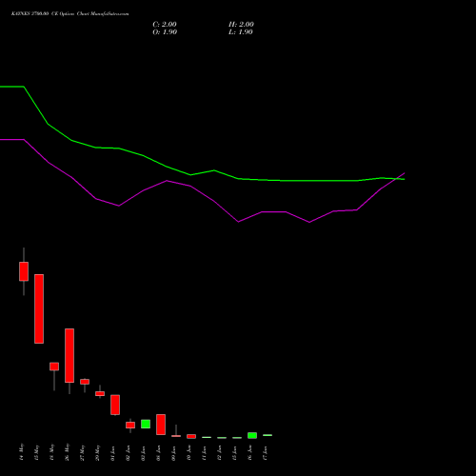Click the chart title text at top left
The image size is (476, 476).
[x=70, y=14]
